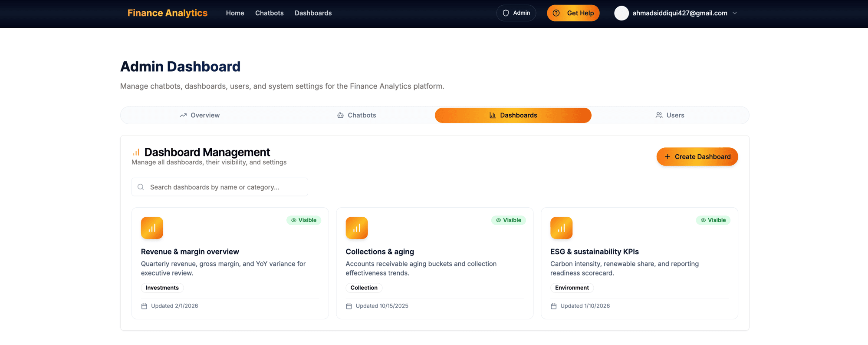This screenshot has width=868, height=345.
Task: Select the Dashboards admin tab
Action: pos(513,115)
